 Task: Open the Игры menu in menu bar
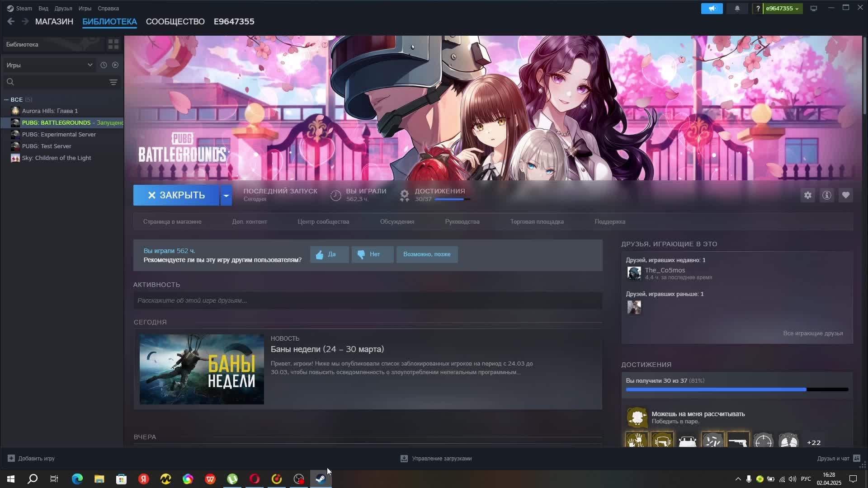85,8
